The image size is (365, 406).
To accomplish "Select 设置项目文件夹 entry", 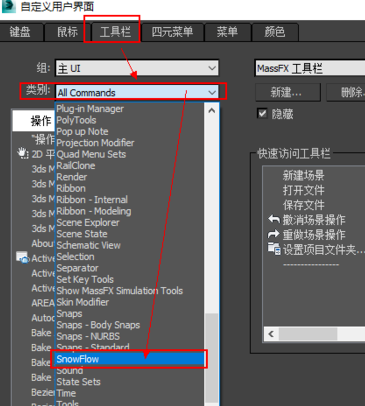I will click(323, 249).
